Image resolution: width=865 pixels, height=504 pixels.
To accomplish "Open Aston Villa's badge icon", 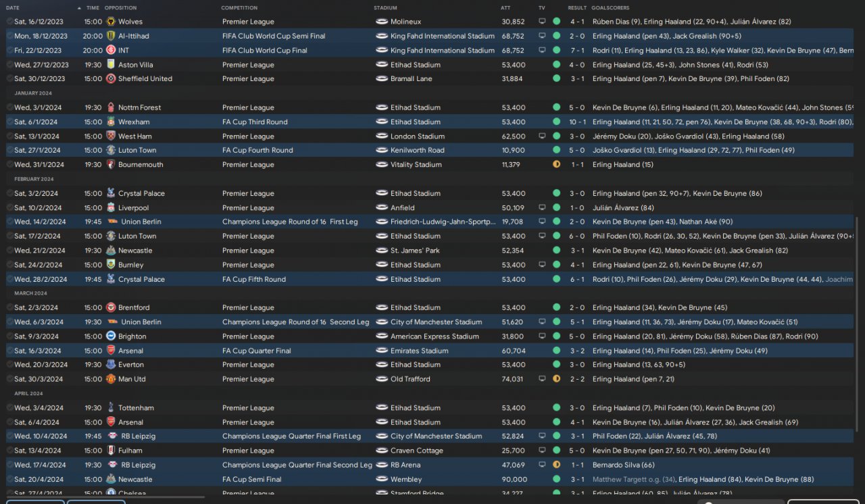I will point(111,64).
